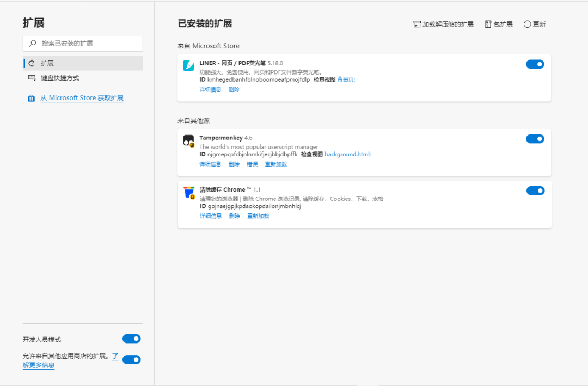
Task: Click the 包扩展 package icon
Action: point(488,24)
